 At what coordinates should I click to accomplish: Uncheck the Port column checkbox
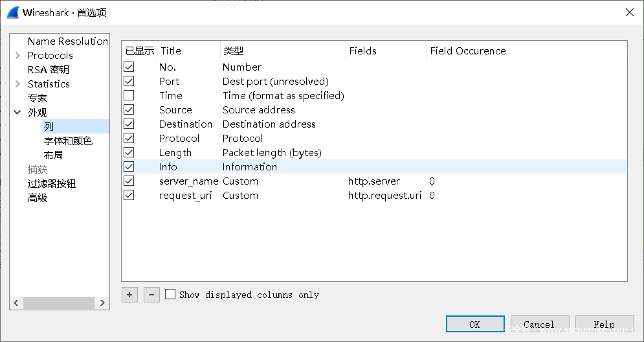(129, 82)
